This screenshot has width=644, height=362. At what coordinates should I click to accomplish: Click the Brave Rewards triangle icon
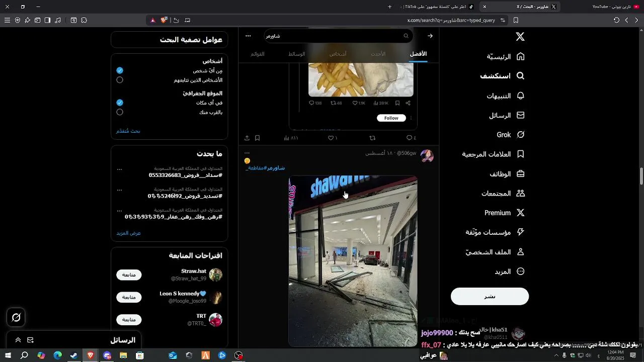[153, 20]
